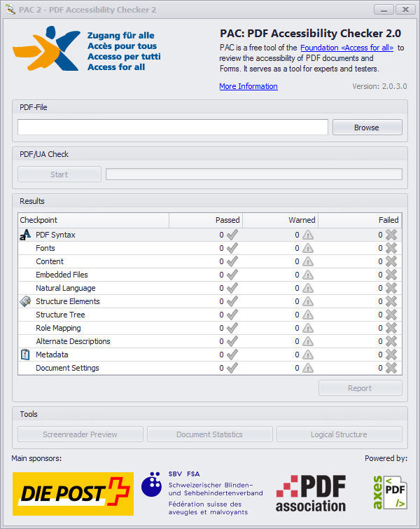Click the PDF-File path input field

tap(173, 128)
